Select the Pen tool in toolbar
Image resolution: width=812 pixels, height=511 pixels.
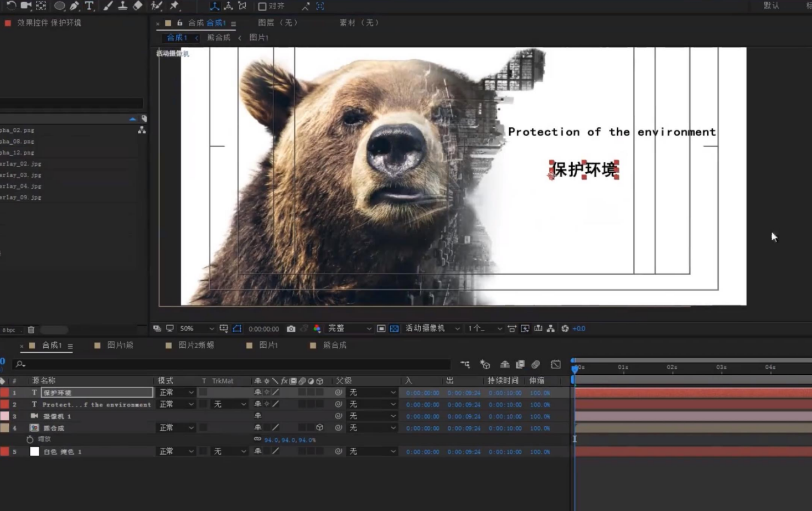74,6
